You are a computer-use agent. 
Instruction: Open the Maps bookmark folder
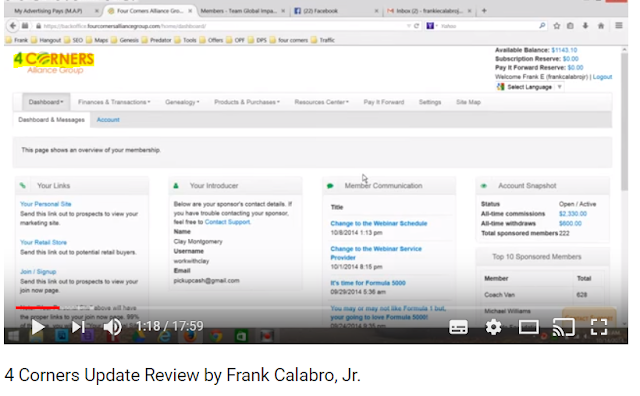pos(97,40)
